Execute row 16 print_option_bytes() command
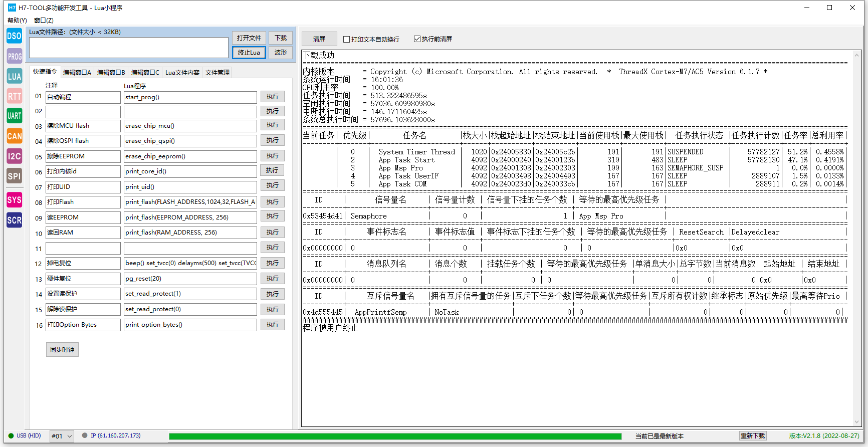This screenshot has height=447, width=868. pos(273,324)
